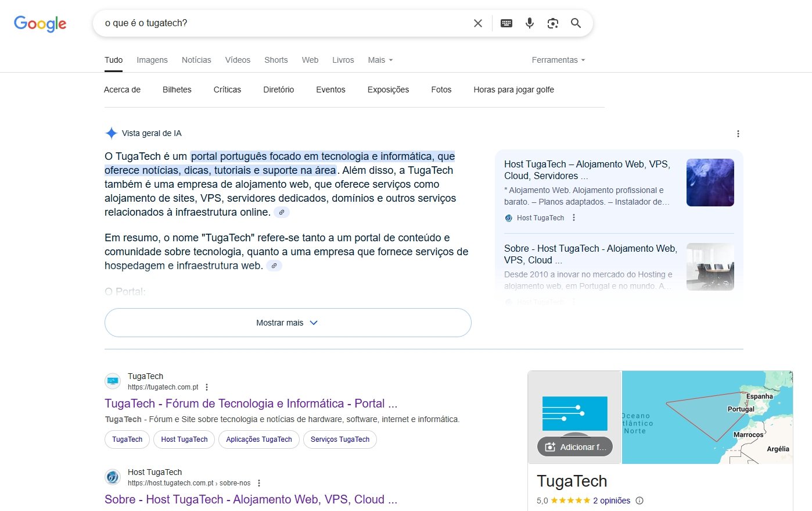Click the office room source thumbnail
Viewport: 812px width, 511px height.
tap(710, 267)
